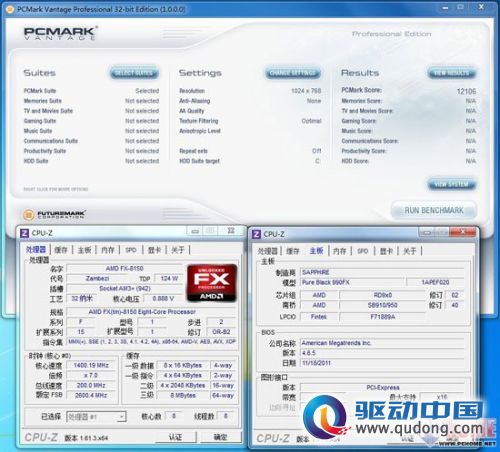The width and height of the screenshot is (500, 452).
Task: Click the Resolution setting 1024 x 768
Action: [306, 91]
